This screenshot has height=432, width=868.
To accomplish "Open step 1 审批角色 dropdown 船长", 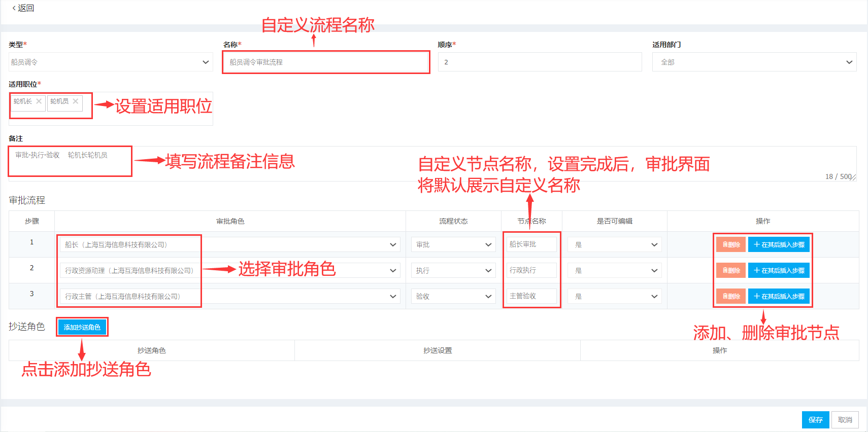I will click(230, 244).
